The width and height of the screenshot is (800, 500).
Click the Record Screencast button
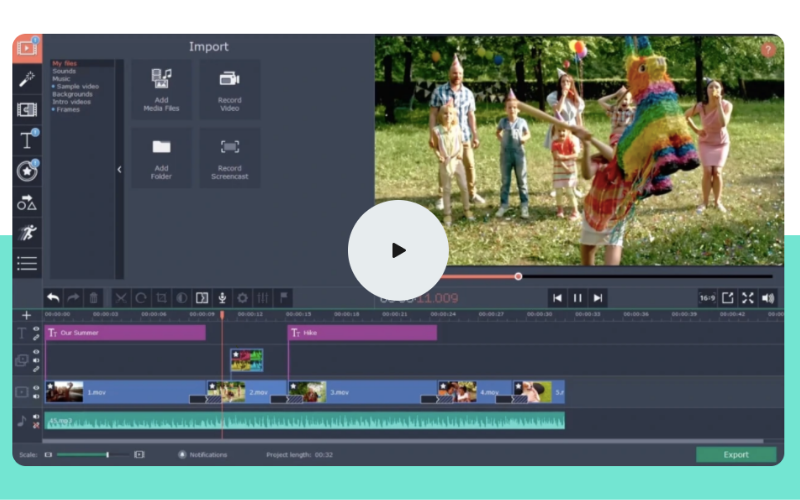click(x=230, y=158)
